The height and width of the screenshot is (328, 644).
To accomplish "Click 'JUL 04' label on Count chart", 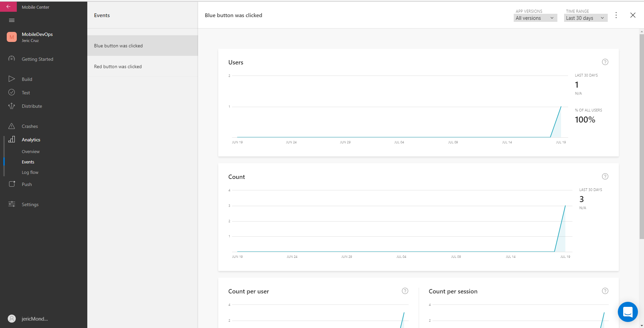I will click(401, 257).
